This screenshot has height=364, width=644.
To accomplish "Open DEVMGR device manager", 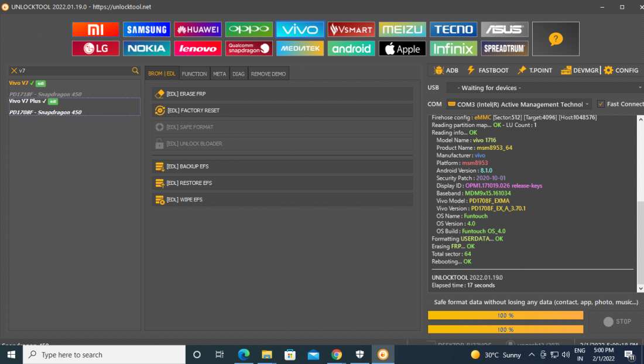I will [580, 70].
